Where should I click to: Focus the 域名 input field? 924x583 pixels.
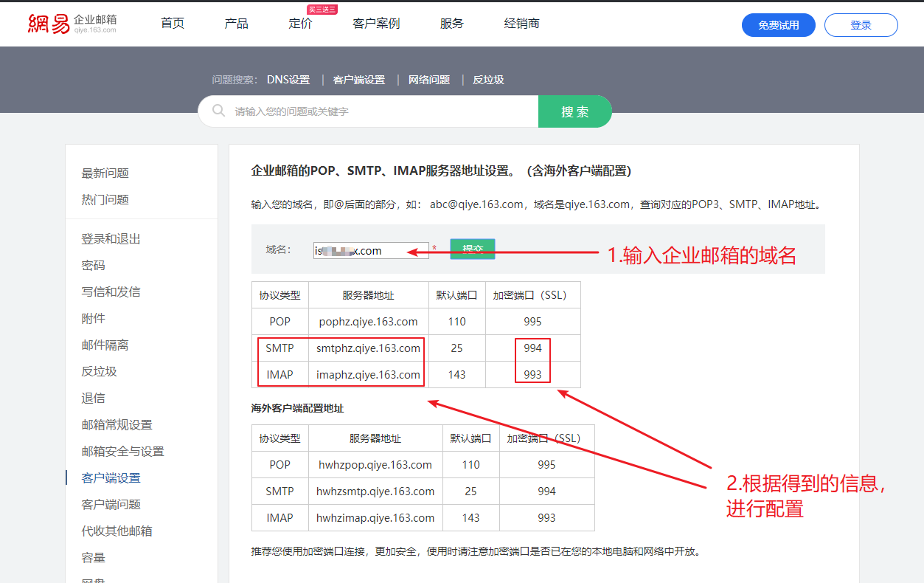371,251
